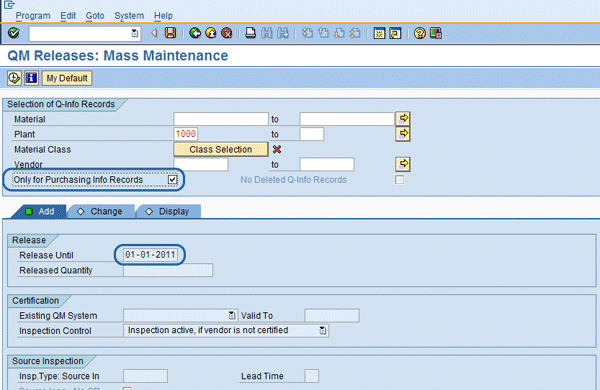This screenshot has width=600, height=390.
Task: Open the Goto menu
Action: (x=95, y=16)
